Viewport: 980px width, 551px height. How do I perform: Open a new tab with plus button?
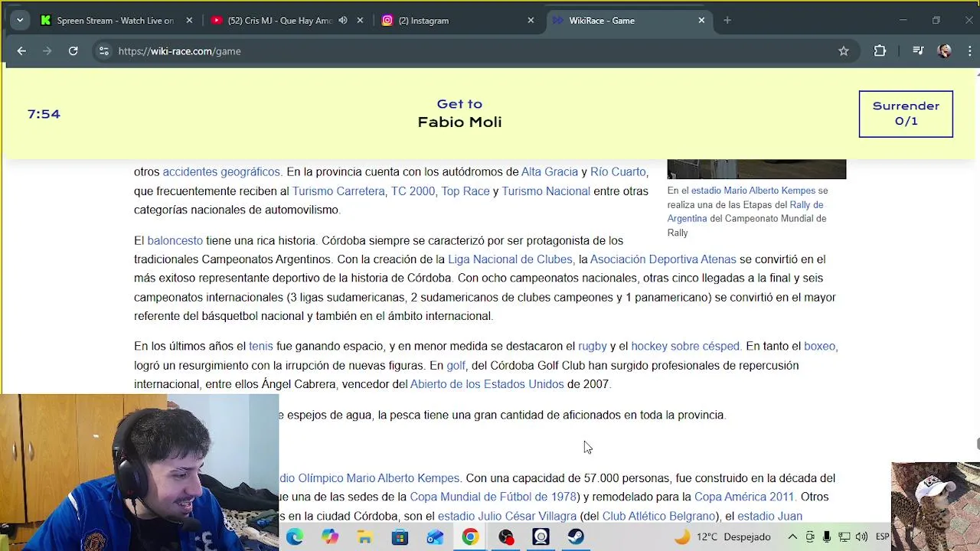click(x=727, y=21)
